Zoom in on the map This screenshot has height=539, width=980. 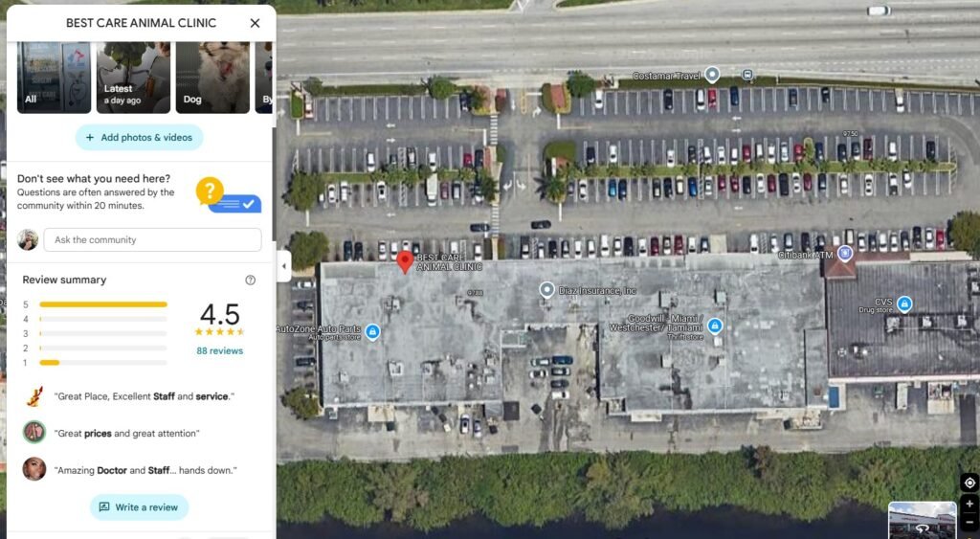[969, 504]
